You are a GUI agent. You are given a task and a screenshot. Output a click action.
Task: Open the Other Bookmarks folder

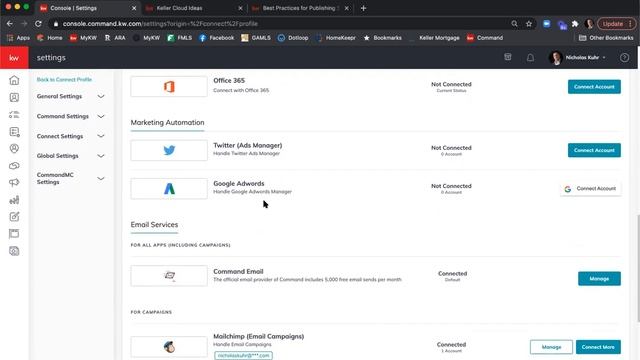pos(606,38)
